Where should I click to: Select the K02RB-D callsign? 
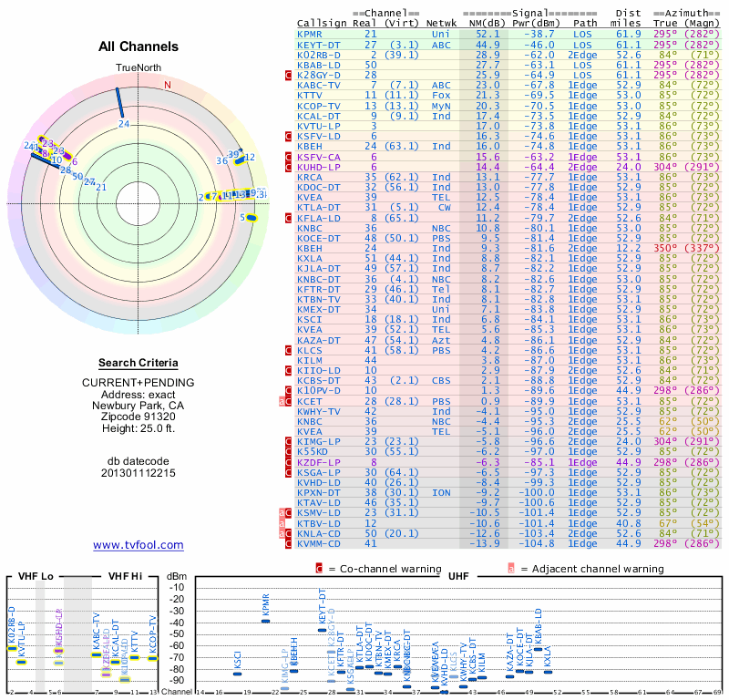[319, 55]
